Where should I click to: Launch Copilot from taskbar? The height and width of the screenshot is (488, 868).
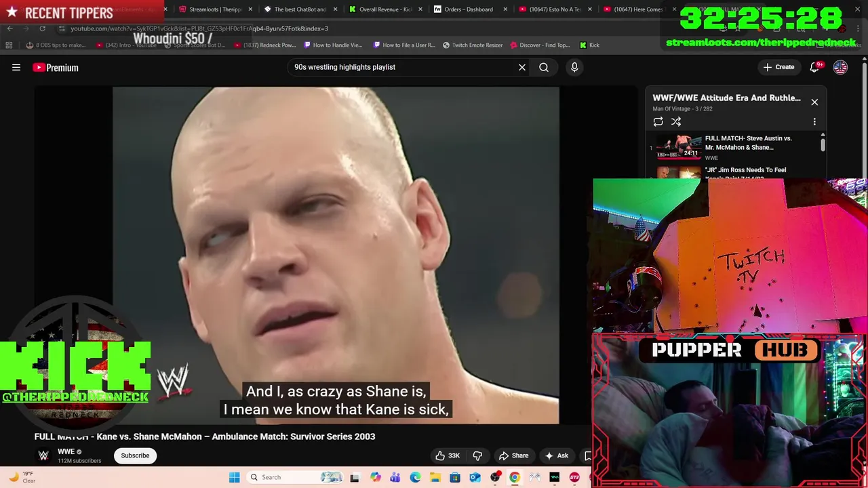pos(375,477)
